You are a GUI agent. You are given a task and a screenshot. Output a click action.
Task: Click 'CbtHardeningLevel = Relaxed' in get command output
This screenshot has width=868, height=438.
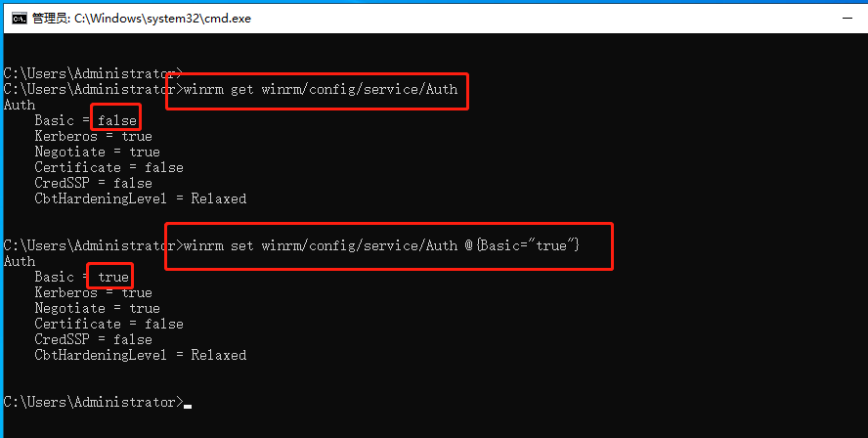[140, 198]
